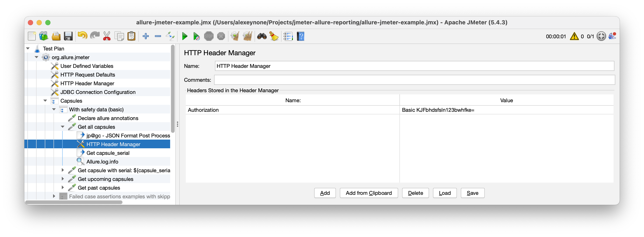This screenshot has width=644, height=237.
Task: Expand Get upcoming capsules node
Action: (63, 179)
